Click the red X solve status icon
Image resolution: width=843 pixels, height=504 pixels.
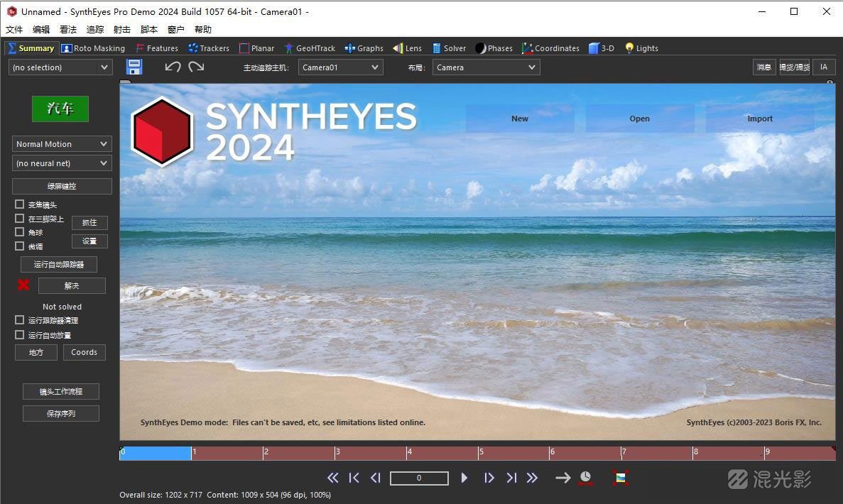click(x=23, y=285)
